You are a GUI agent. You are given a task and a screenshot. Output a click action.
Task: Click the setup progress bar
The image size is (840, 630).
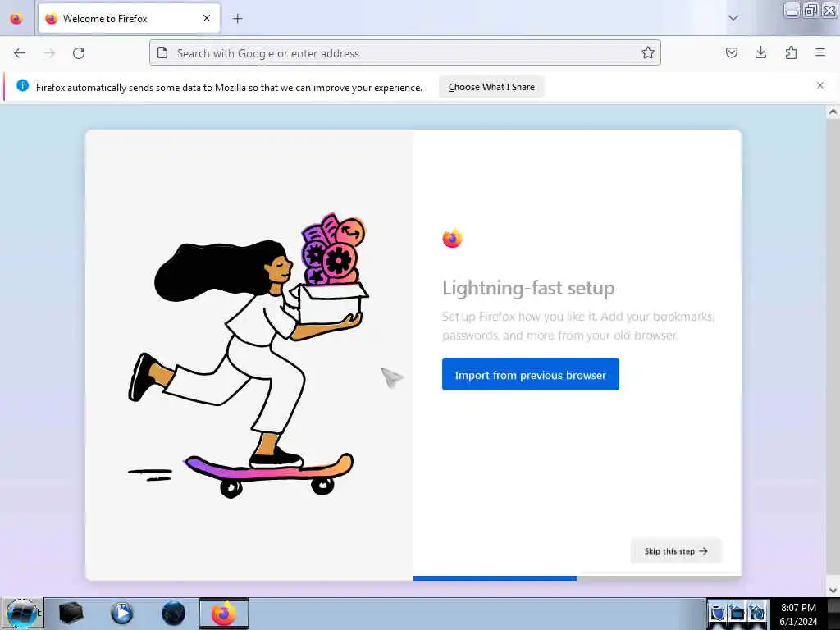[x=577, y=578]
